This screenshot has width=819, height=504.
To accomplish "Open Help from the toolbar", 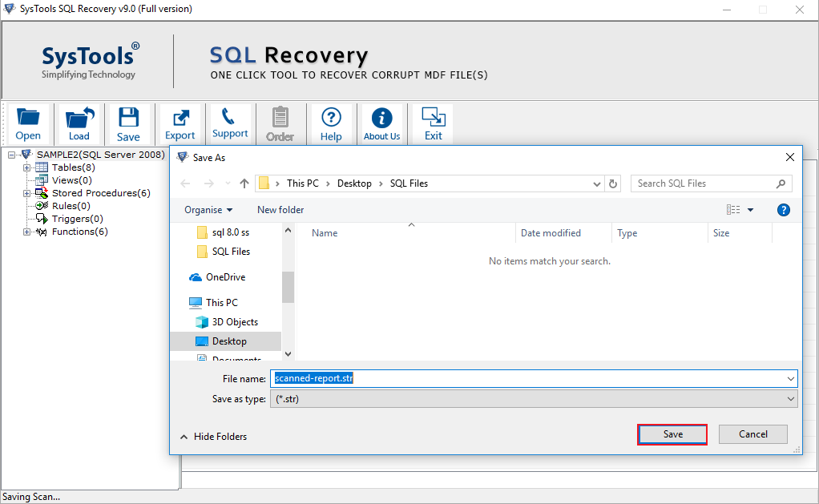I will 331,123.
